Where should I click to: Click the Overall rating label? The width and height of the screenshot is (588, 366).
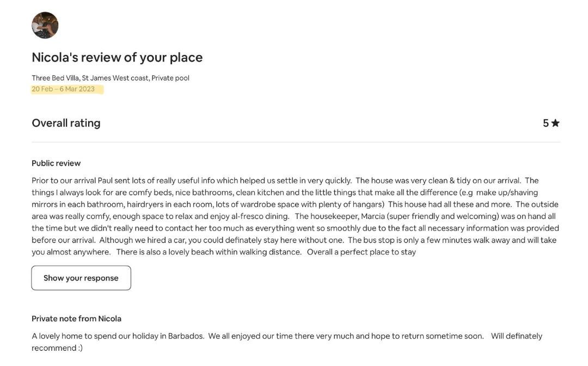click(x=66, y=123)
